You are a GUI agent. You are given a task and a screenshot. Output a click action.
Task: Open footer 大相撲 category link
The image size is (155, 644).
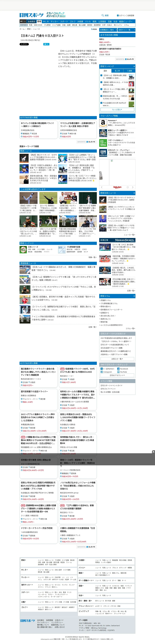click(81, 560)
